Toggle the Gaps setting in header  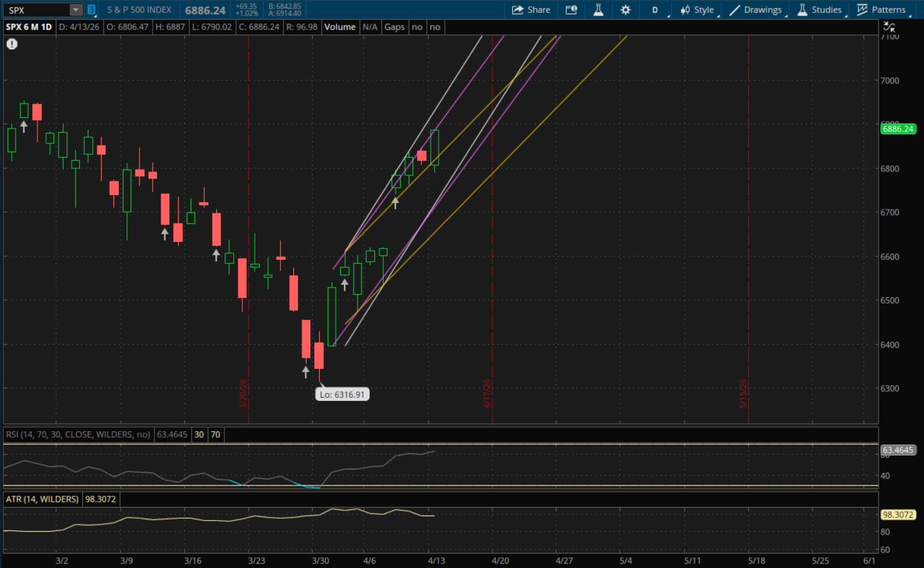coord(394,27)
